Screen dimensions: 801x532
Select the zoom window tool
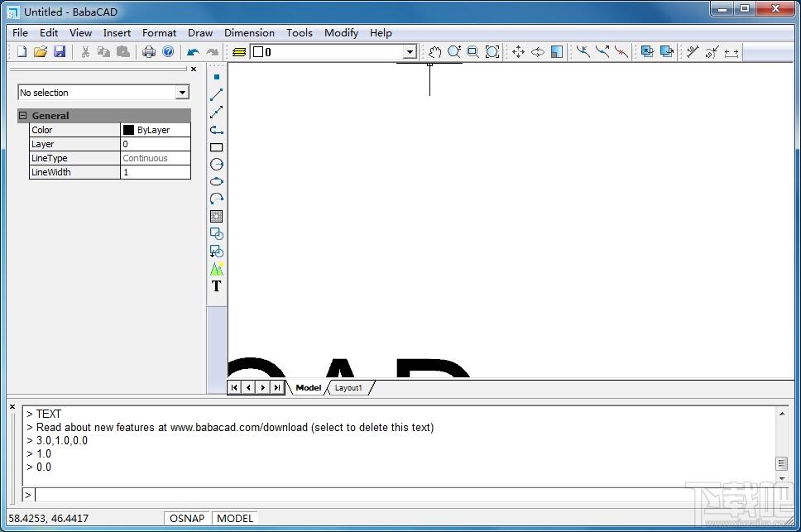coord(473,51)
